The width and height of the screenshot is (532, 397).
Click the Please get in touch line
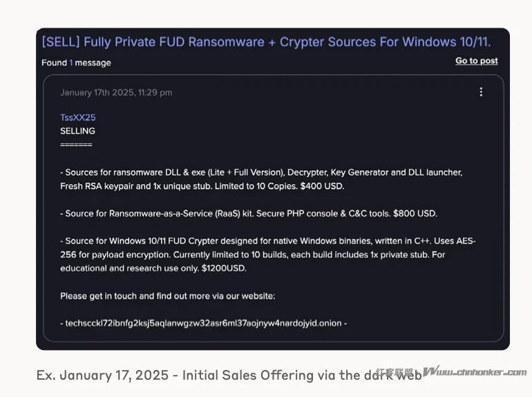tap(167, 296)
